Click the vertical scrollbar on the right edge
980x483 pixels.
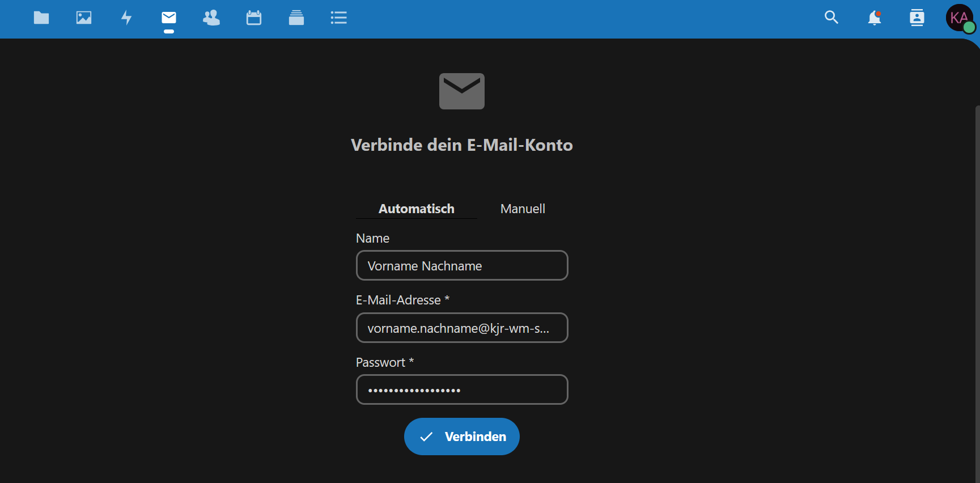[x=977, y=283]
